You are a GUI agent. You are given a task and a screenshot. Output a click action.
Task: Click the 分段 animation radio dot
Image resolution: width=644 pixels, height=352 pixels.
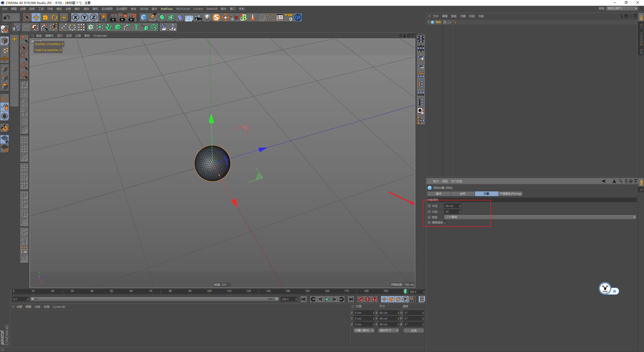point(429,212)
